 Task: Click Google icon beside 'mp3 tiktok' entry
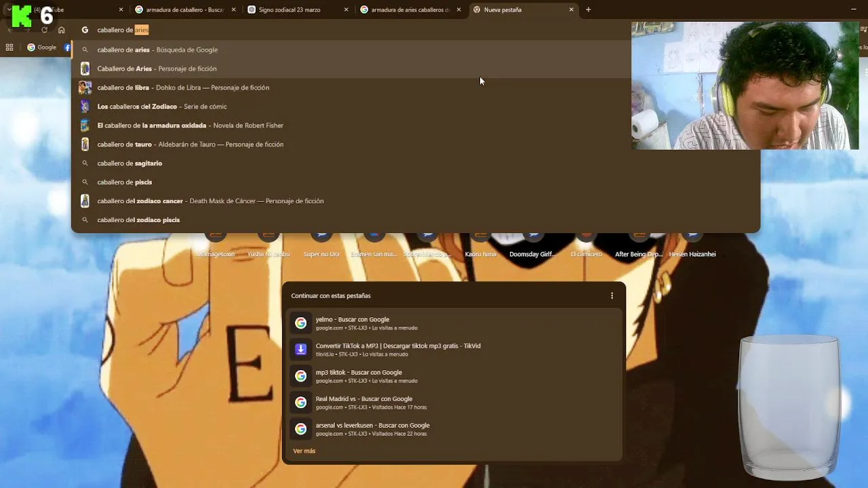point(300,376)
